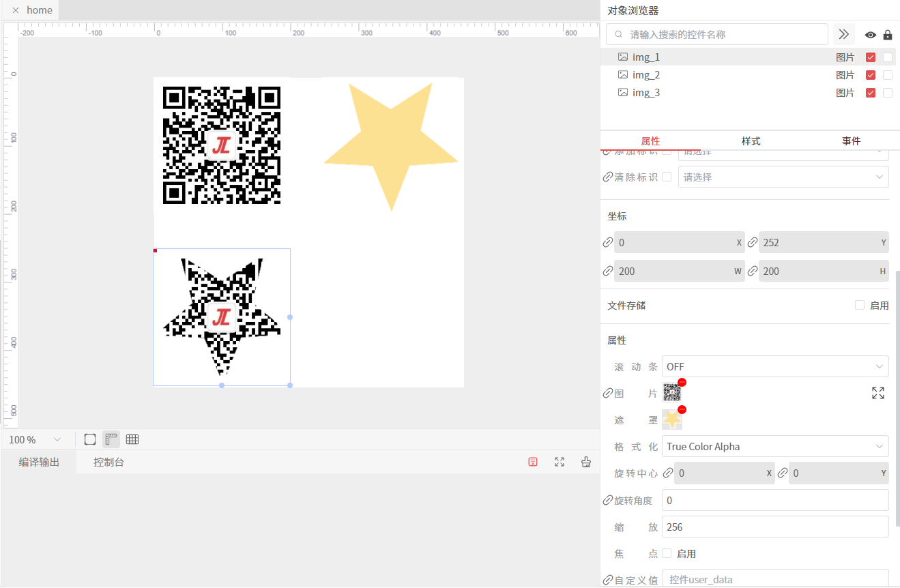Image resolution: width=900 pixels, height=588 pixels.
Task: Click the X coordinate field showing 0
Action: [679, 242]
